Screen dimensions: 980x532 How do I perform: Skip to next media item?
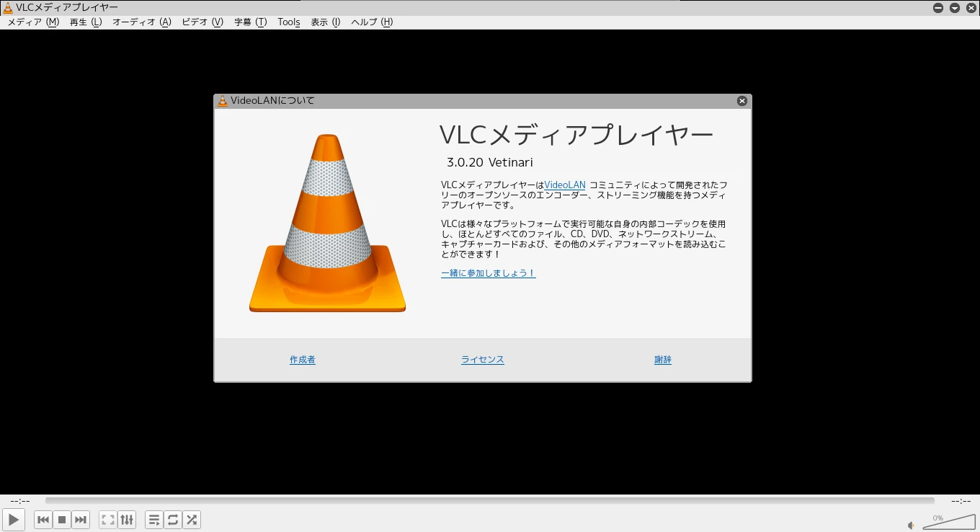(81, 519)
